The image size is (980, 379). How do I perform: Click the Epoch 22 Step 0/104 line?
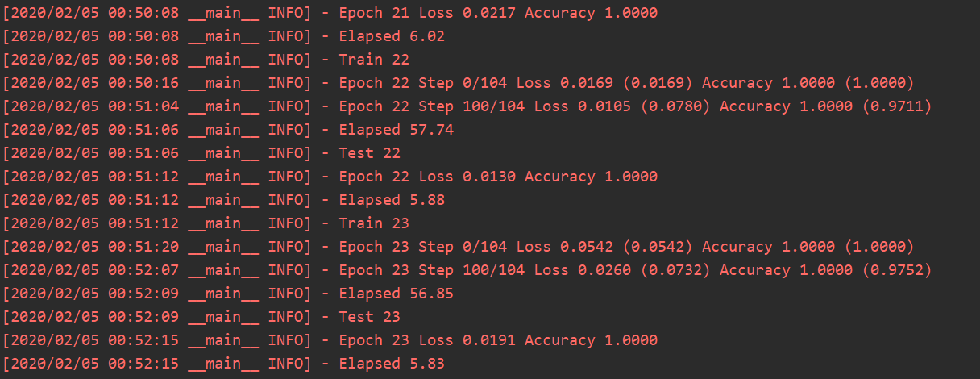coord(626,83)
